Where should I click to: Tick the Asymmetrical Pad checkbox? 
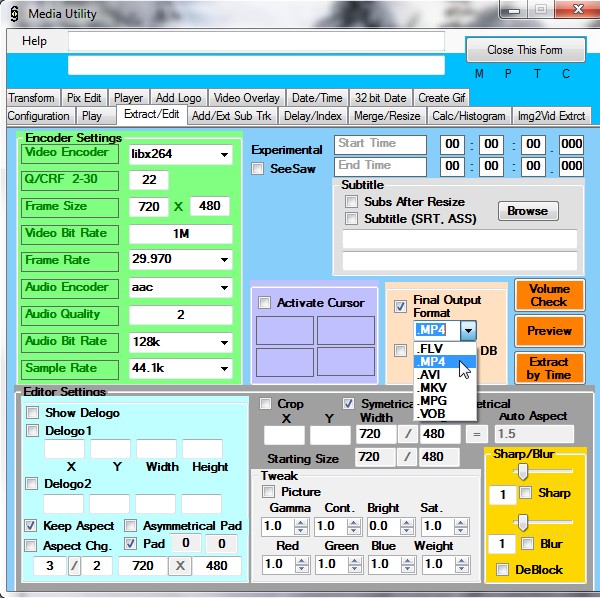click(x=130, y=525)
